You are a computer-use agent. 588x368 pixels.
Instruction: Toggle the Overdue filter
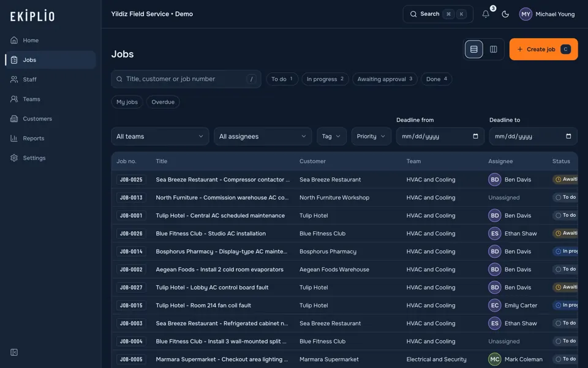(163, 102)
